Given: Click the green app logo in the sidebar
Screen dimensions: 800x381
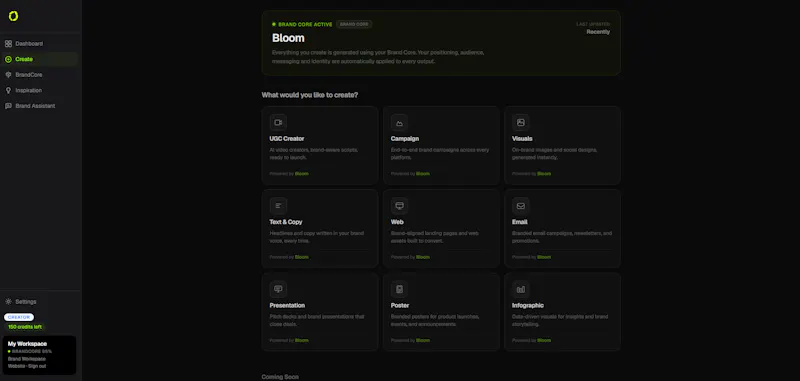Looking at the screenshot, I should (x=13, y=16).
